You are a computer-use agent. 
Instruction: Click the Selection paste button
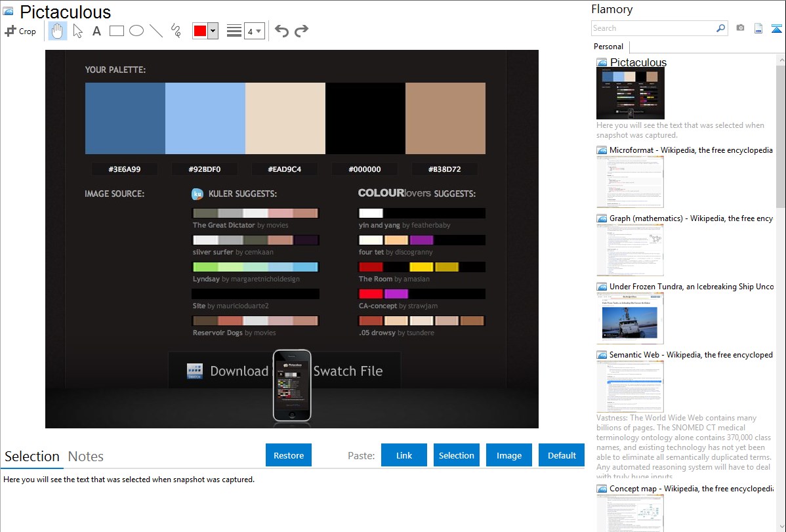(x=457, y=455)
